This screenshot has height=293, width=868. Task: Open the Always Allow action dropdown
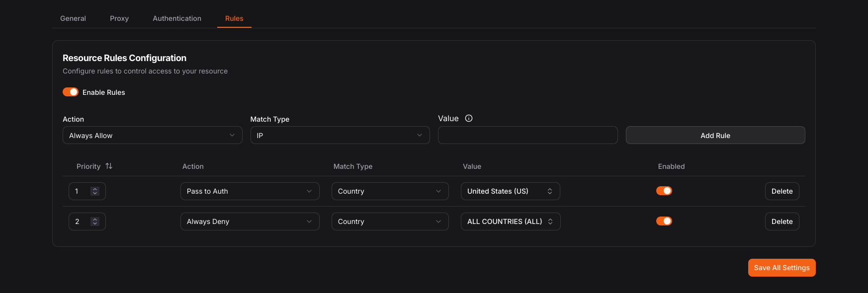click(x=152, y=136)
